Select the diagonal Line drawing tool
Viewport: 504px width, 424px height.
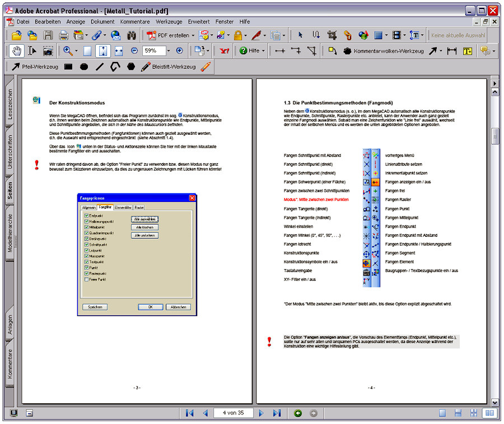pos(100,67)
